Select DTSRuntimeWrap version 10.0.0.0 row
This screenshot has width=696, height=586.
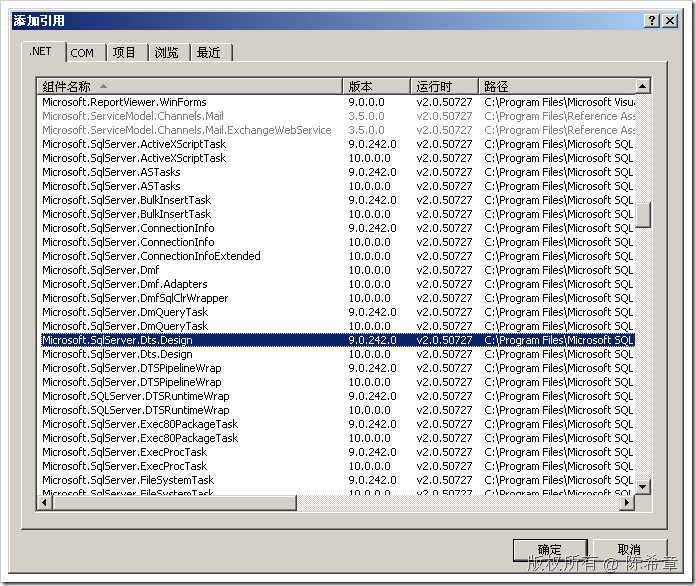(337, 410)
